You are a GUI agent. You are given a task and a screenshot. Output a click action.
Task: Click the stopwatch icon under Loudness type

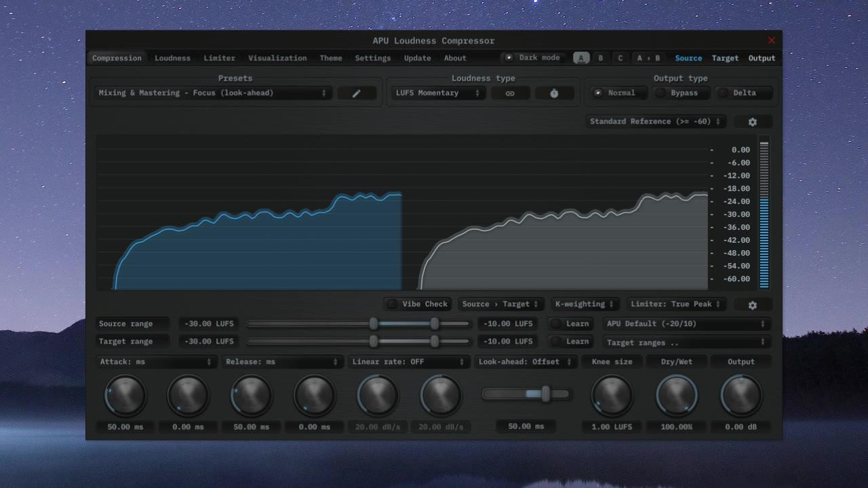point(554,94)
